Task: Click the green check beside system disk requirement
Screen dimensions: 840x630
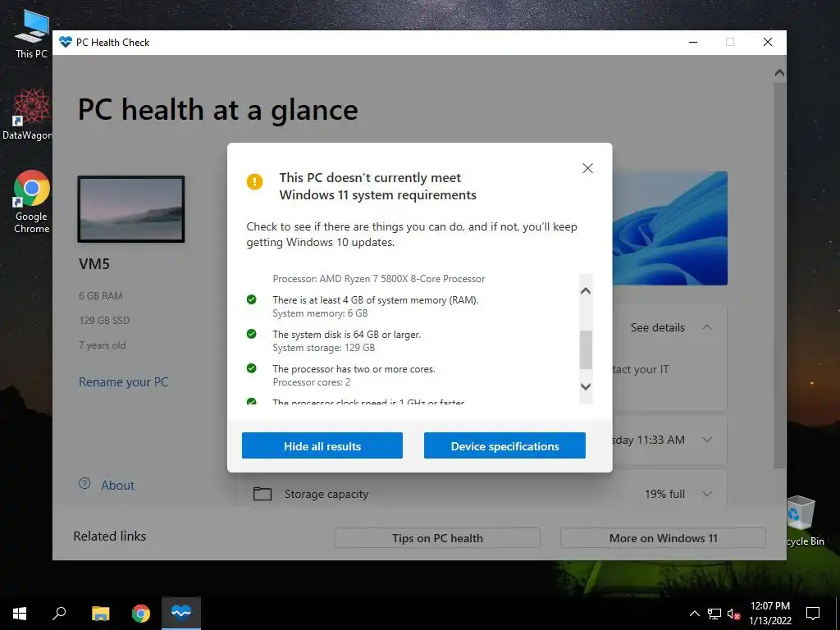Action: click(x=251, y=334)
